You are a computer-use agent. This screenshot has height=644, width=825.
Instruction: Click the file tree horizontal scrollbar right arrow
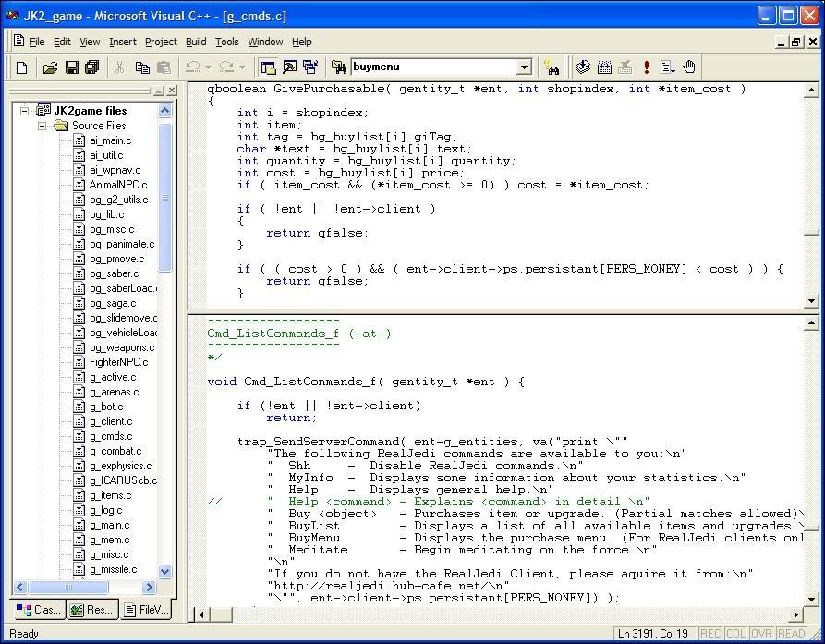[x=150, y=588]
